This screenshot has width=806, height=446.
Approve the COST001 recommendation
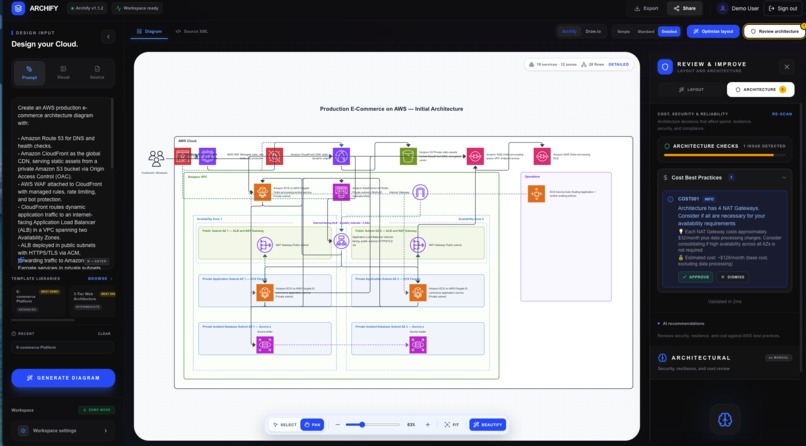695,277
